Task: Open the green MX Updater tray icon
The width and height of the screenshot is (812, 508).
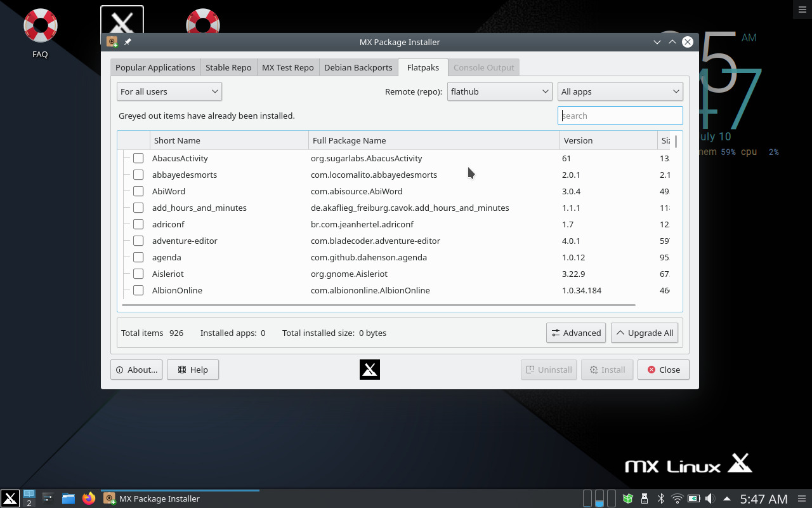Action: point(627,498)
